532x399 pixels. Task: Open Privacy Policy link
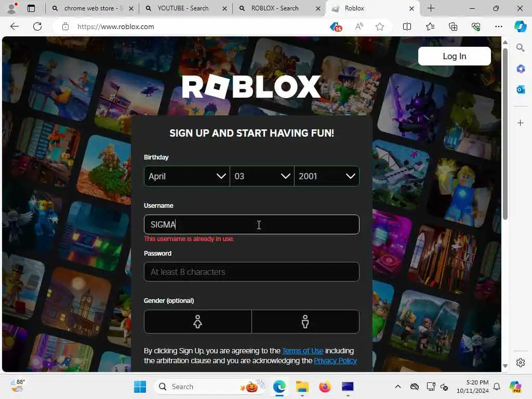point(335,361)
